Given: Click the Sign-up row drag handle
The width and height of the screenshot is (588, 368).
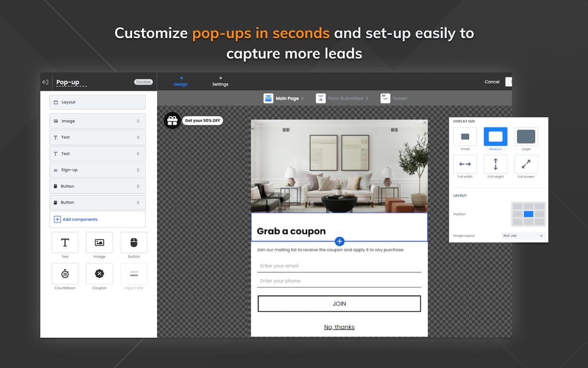Looking at the screenshot, I should click(x=138, y=170).
